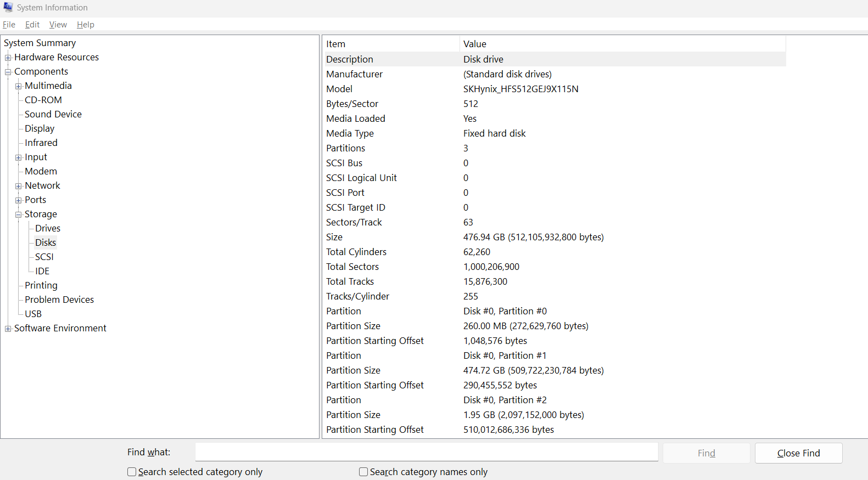Click the 260.00 MB partition size value
This screenshot has width=868, height=480.
[526, 326]
